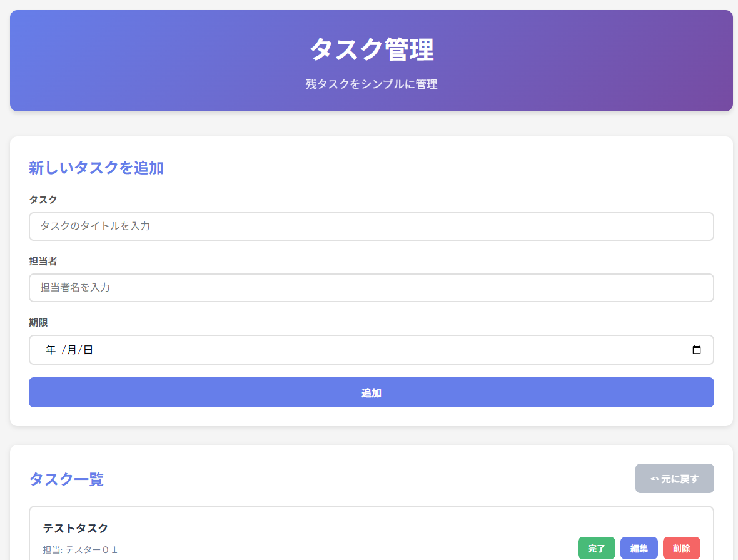This screenshot has width=738, height=560.
Task: Select the 年 segment of the date field
Action: click(51, 350)
